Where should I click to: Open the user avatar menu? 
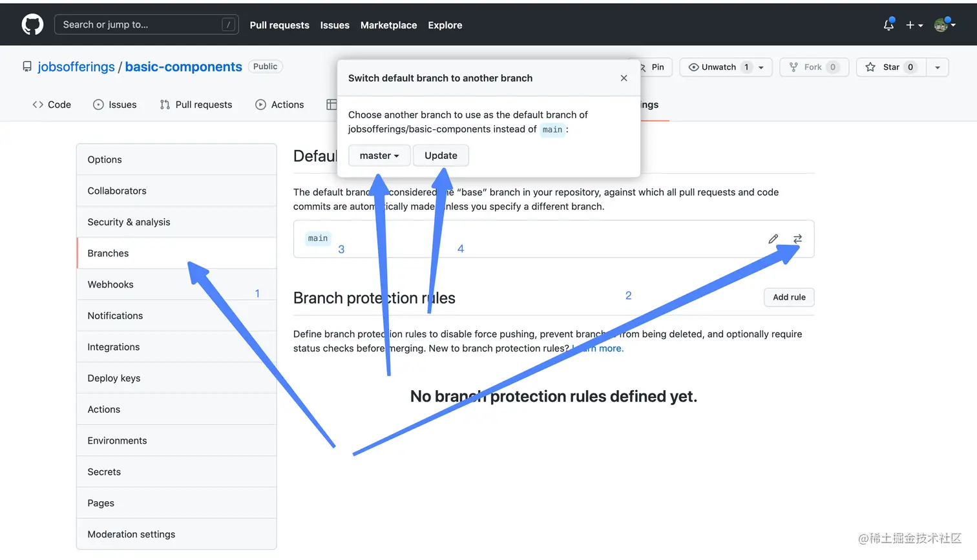[x=944, y=25]
